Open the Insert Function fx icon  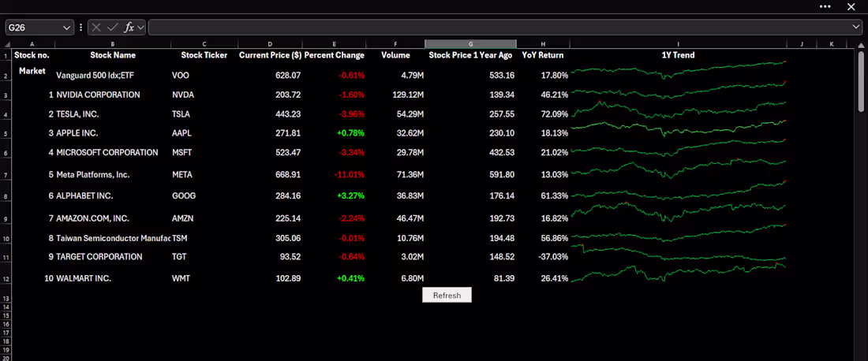point(129,27)
